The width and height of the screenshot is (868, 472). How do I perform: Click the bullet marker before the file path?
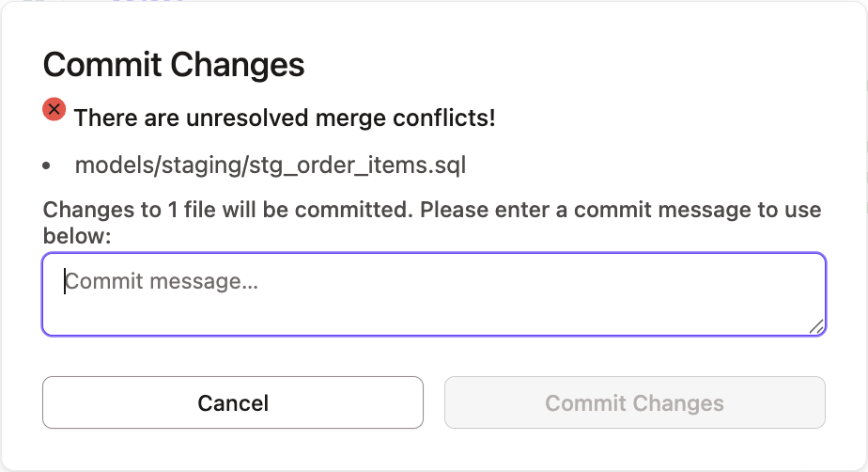click(x=48, y=166)
